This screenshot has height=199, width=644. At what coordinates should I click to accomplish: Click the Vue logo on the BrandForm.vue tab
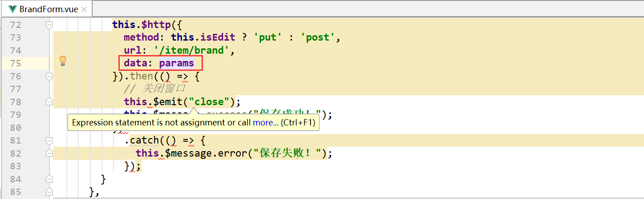pyautogui.click(x=12, y=9)
